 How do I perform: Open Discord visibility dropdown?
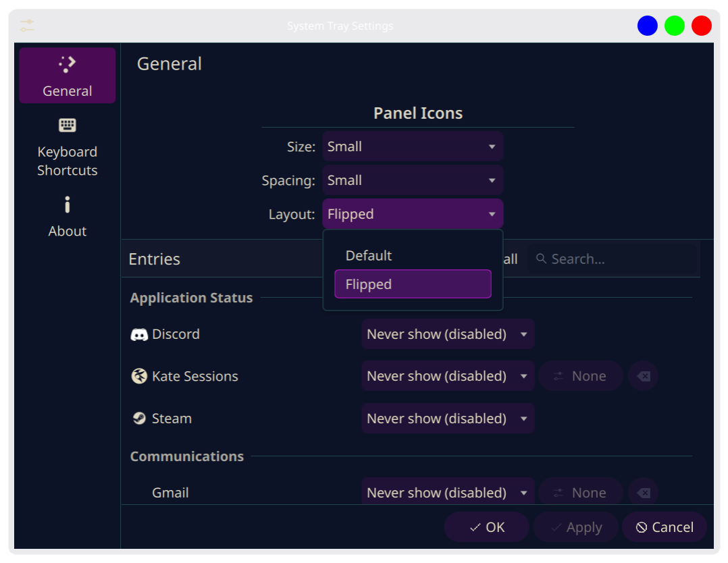(448, 334)
